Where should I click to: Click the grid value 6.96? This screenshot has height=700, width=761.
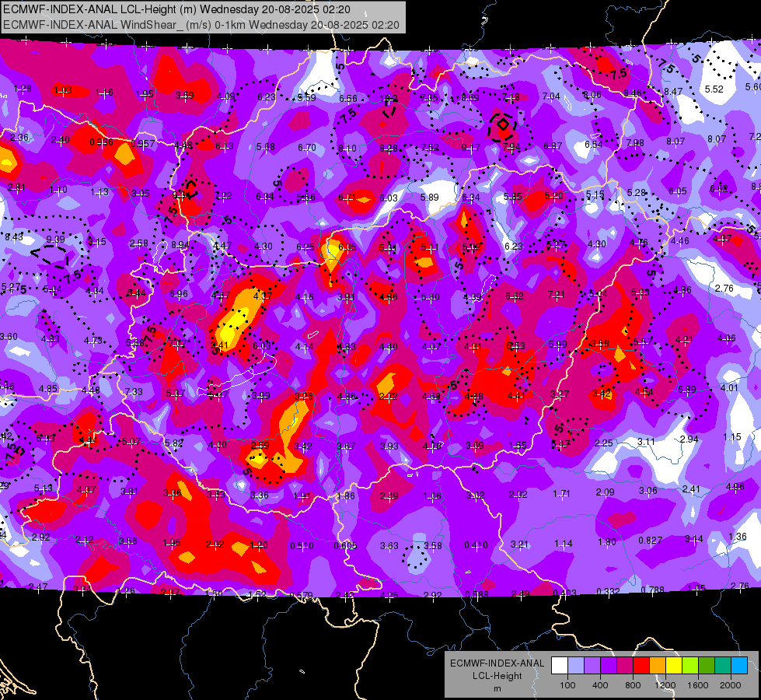click(179, 293)
